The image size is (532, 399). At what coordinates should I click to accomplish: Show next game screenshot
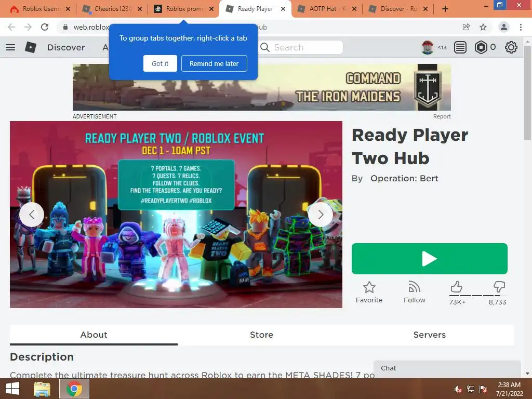pyautogui.click(x=321, y=215)
